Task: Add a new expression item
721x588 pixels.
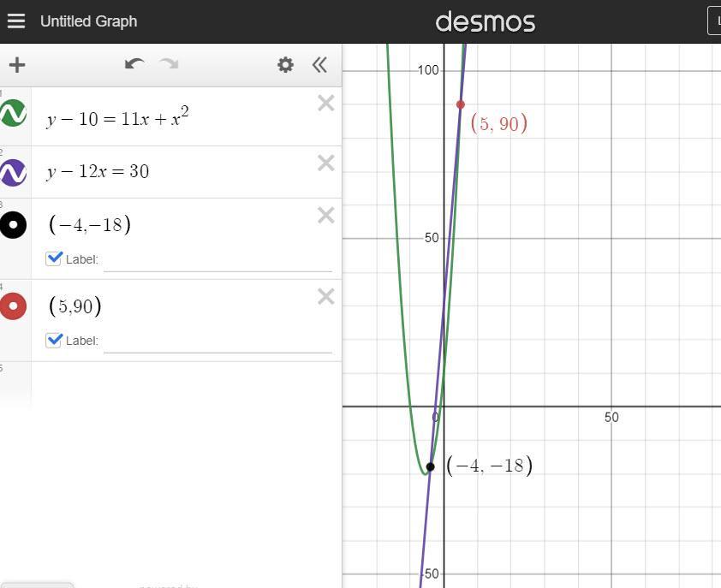Action: [x=17, y=65]
